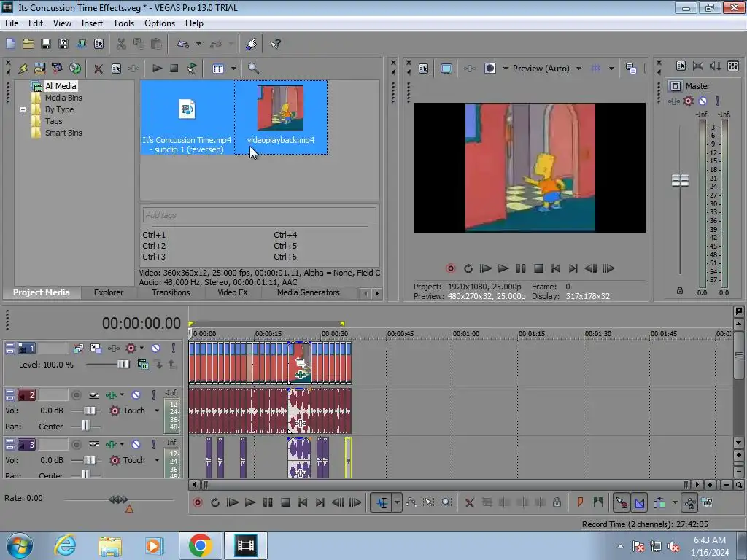The width and height of the screenshot is (747, 560).
Task: Open the Insert menu
Action: point(92,23)
